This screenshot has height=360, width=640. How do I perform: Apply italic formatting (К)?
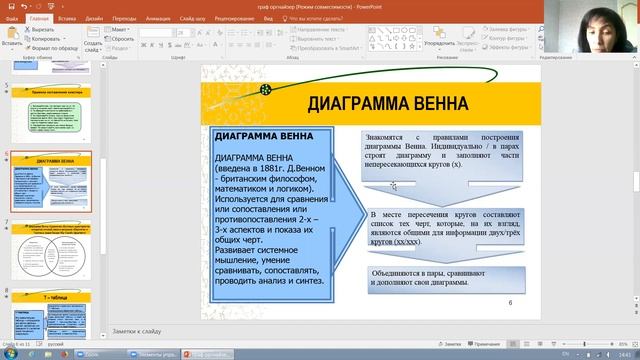click(x=152, y=45)
